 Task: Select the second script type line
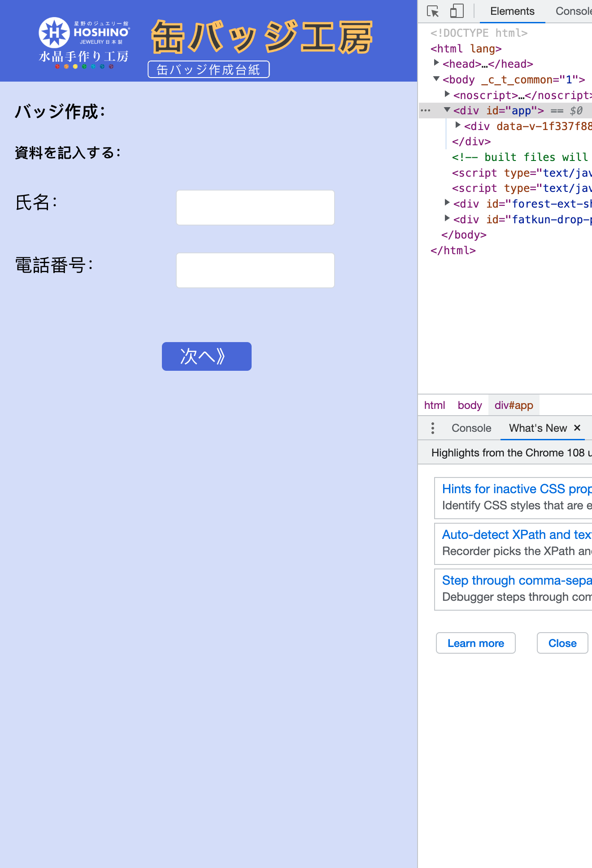(522, 188)
